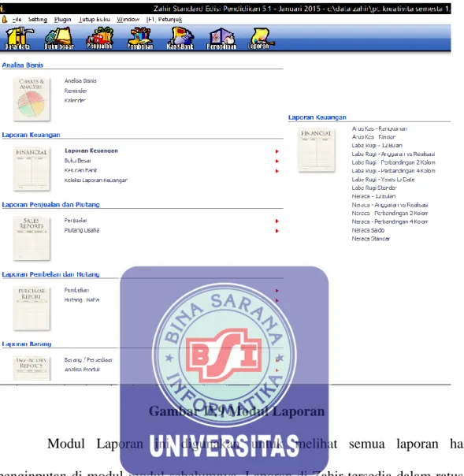The image size is (464, 476).
Task: Open the Data-data module icon
Action: (19, 39)
